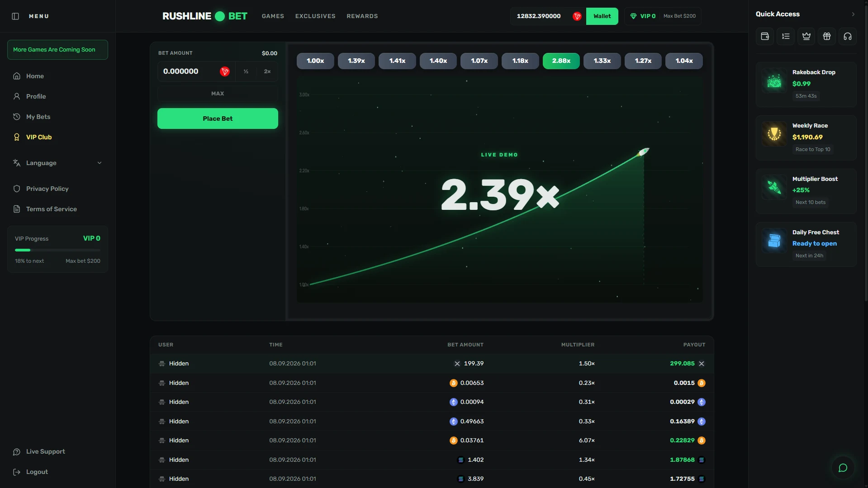
Task: Expand the Language dropdown
Action: (57, 163)
